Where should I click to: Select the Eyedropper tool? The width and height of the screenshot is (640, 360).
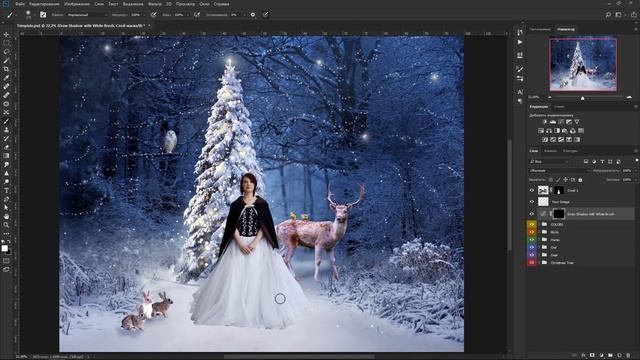pyautogui.click(x=6, y=78)
